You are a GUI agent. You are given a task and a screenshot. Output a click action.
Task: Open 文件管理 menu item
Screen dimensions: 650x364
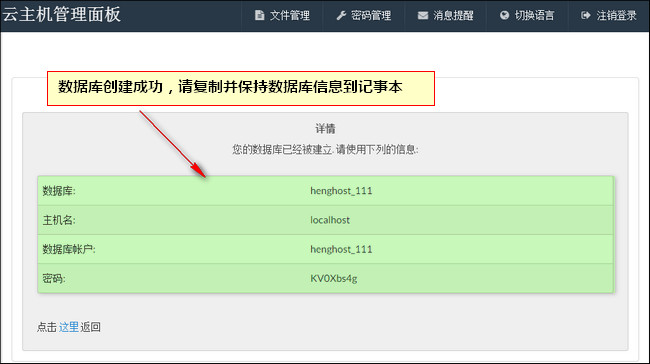[282, 15]
